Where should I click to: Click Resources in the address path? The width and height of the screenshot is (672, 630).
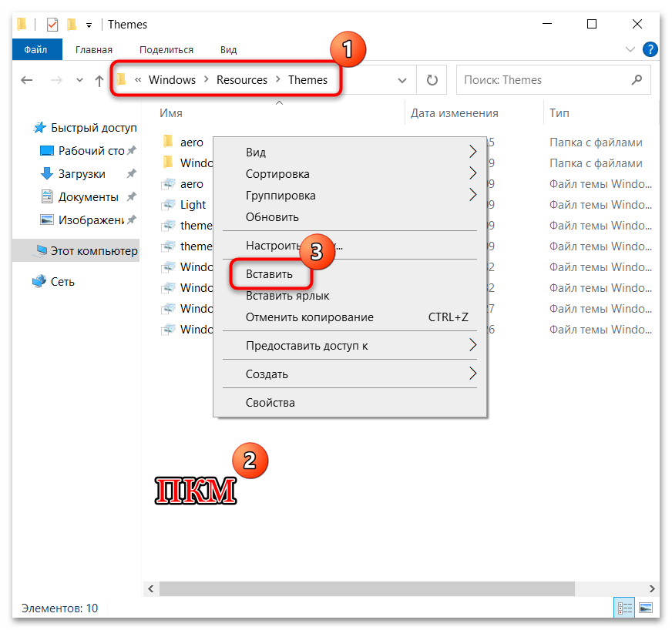(242, 80)
